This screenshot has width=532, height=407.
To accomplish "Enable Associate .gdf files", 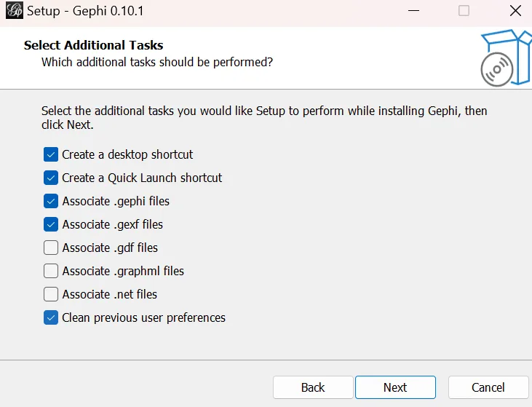I will point(51,248).
